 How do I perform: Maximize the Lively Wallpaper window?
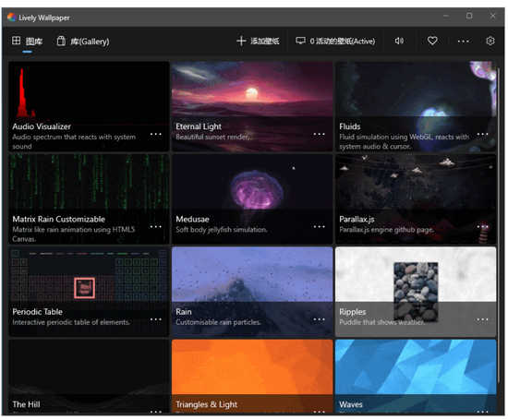tap(469, 16)
